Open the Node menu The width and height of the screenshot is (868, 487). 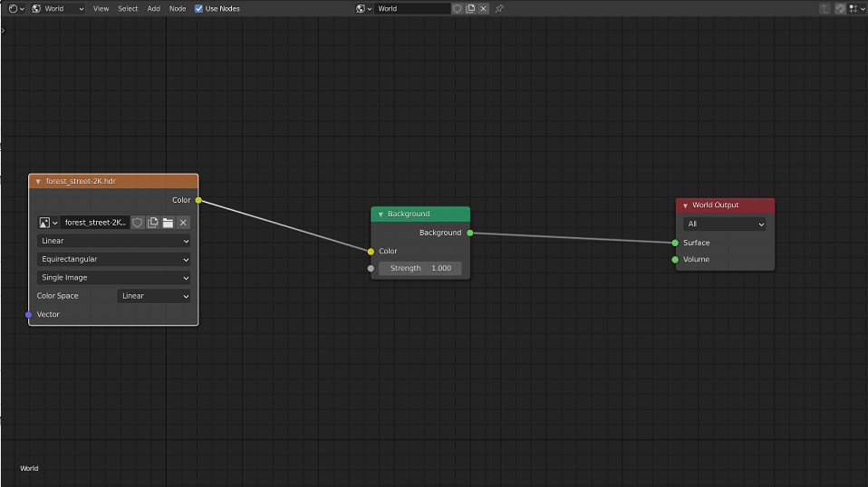pyautogui.click(x=178, y=8)
